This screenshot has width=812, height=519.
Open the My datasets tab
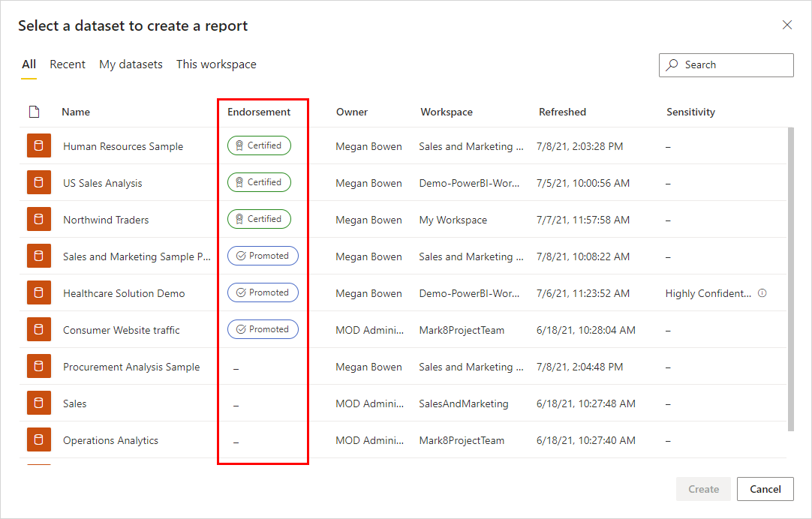[x=131, y=64]
